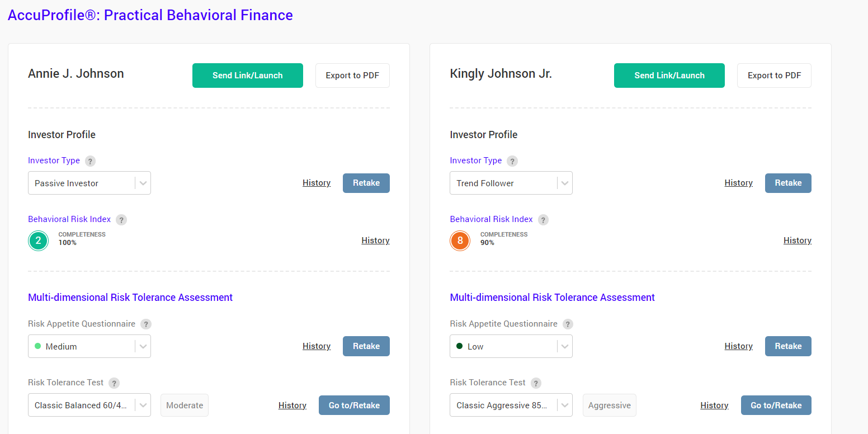Click the Moderate tag in Annie's card

(185, 405)
